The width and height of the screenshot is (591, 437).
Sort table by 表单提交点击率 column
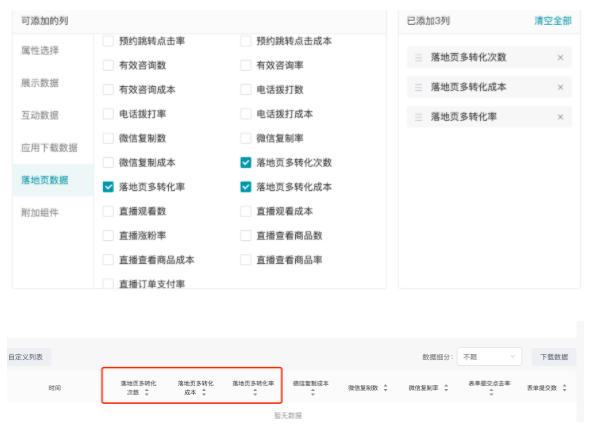tap(491, 393)
